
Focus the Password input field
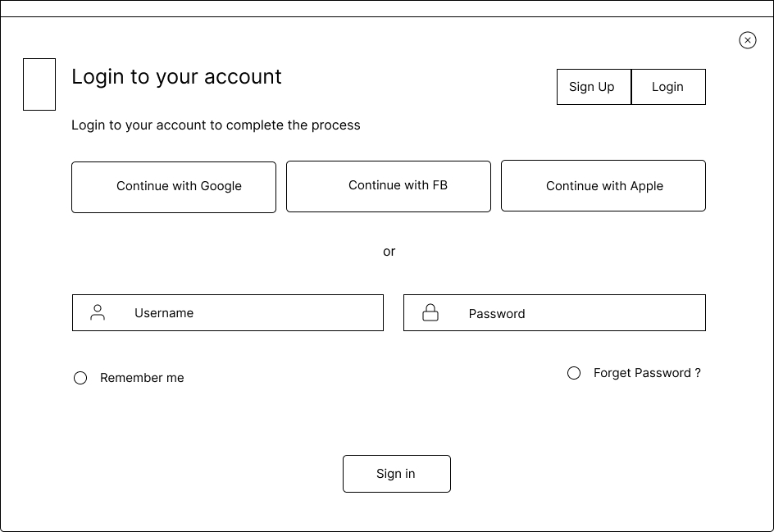[x=554, y=313]
